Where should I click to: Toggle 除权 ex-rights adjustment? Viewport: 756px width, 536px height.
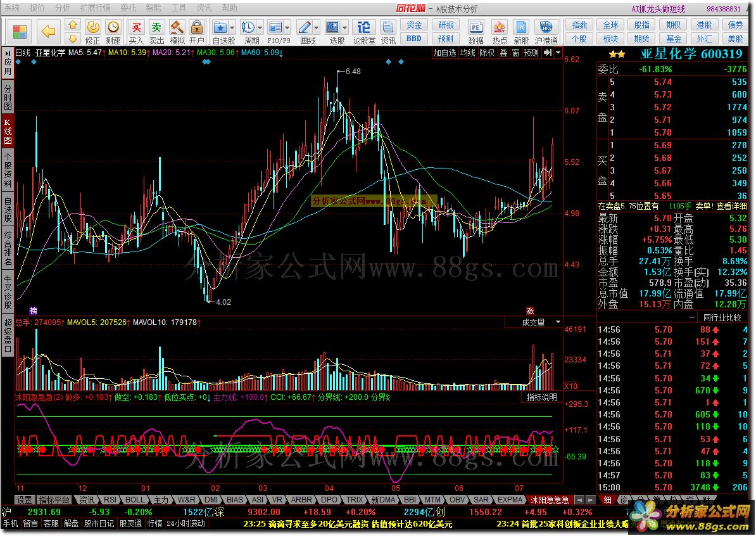(x=487, y=53)
